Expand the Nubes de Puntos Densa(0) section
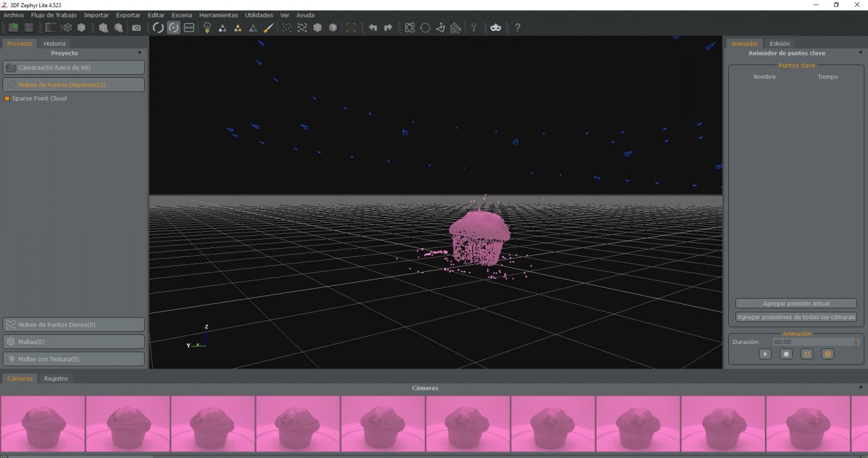 (74, 325)
